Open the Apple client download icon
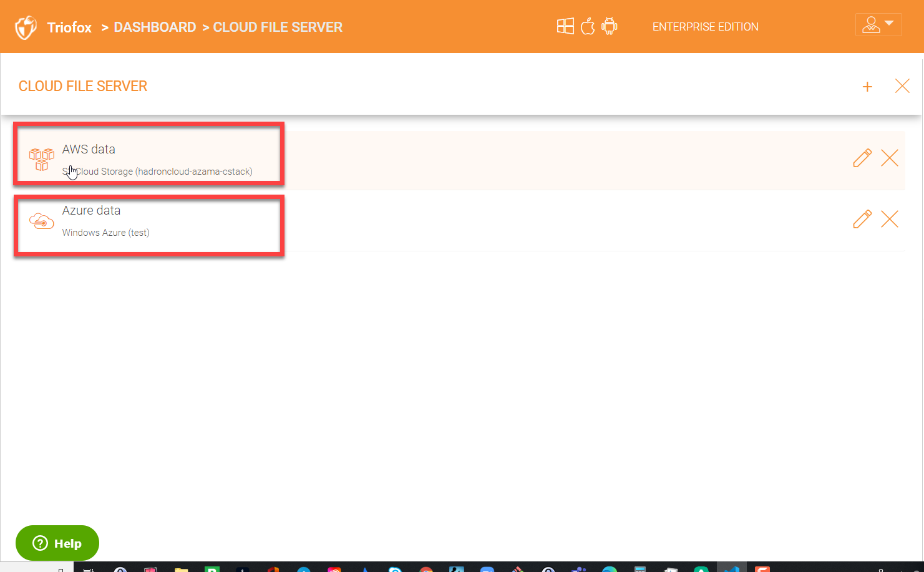The height and width of the screenshot is (572, 924). click(x=588, y=26)
